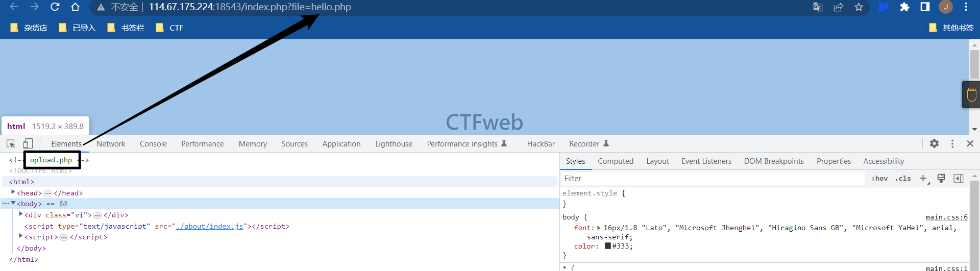Open the extensions puzzle icon

click(904, 7)
